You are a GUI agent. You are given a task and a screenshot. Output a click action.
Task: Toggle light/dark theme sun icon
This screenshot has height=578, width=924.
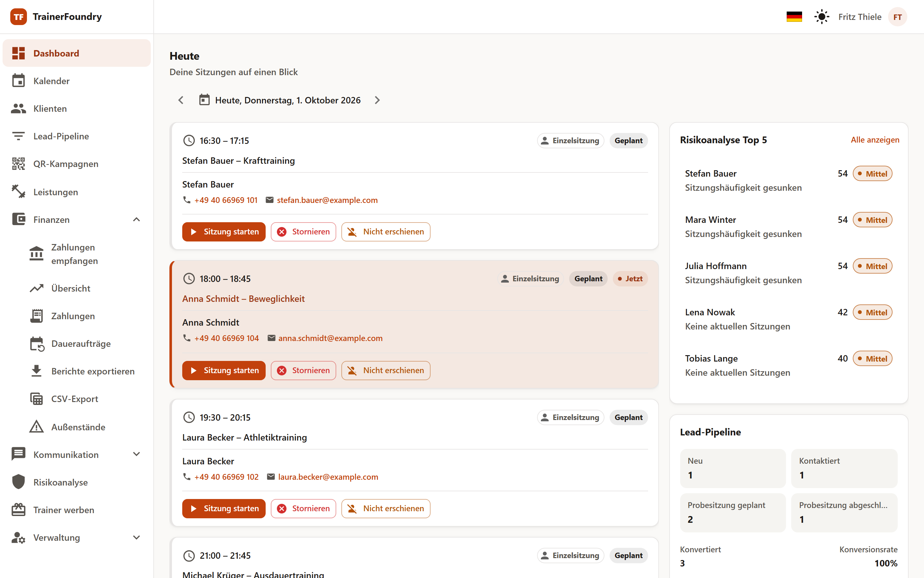tap(821, 17)
